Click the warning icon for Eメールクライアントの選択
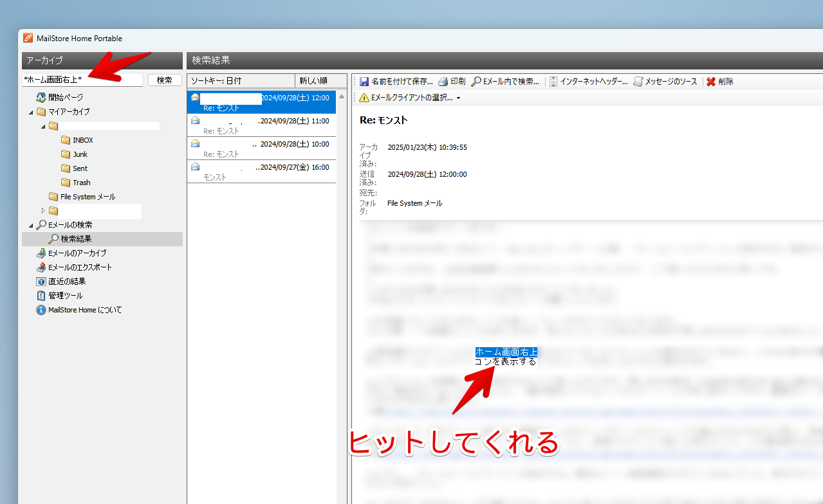The image size is (823, 504). pos(364,98)
